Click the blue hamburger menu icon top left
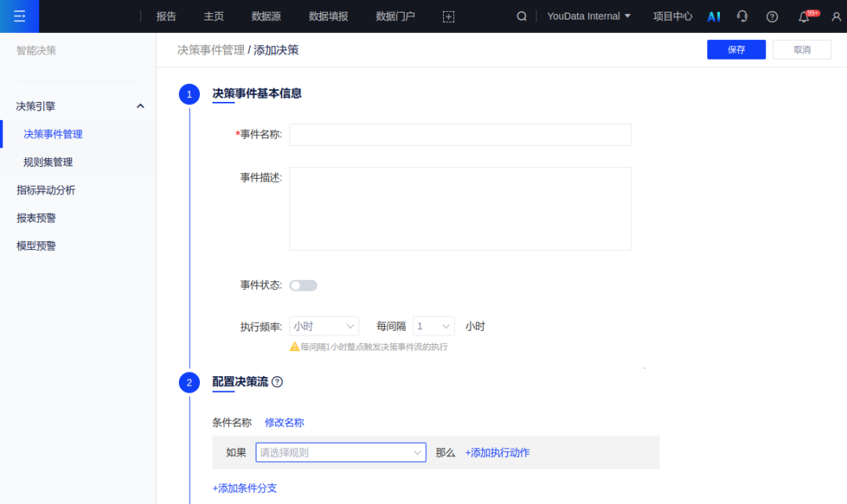The height and width of the screenshot is (504, 847). coord(20,16)
